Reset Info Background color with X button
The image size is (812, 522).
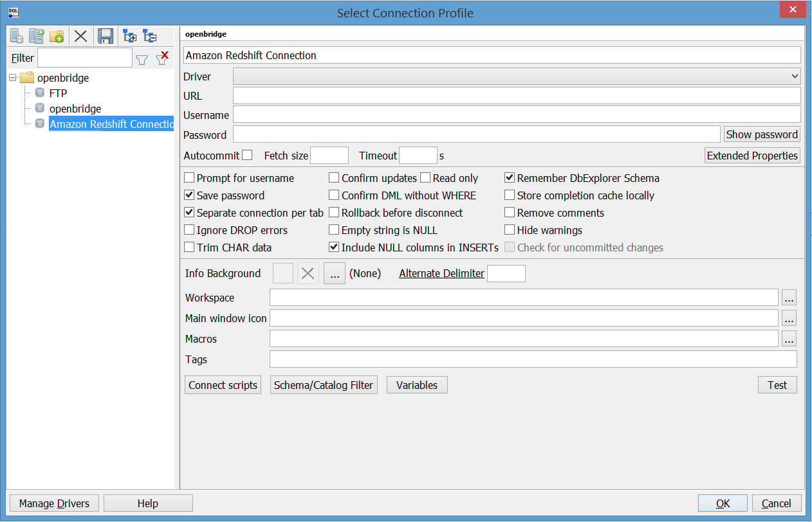308,273
